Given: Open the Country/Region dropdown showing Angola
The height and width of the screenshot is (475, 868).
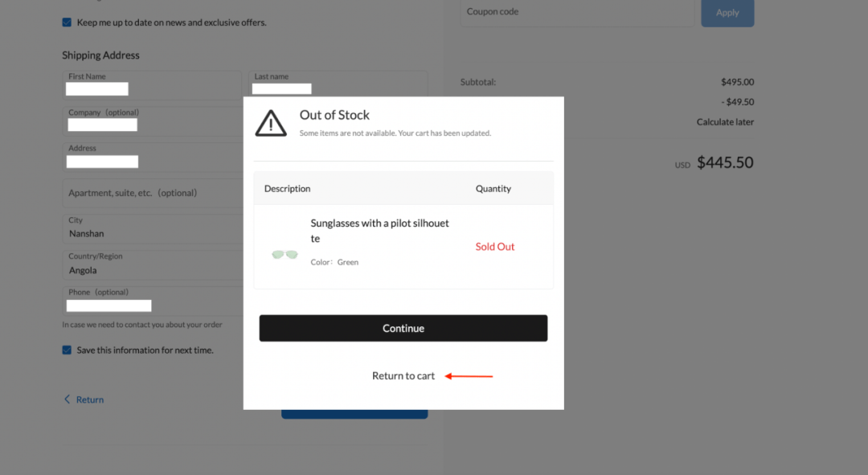Looking at the screenshot, I should pos(153,264).
